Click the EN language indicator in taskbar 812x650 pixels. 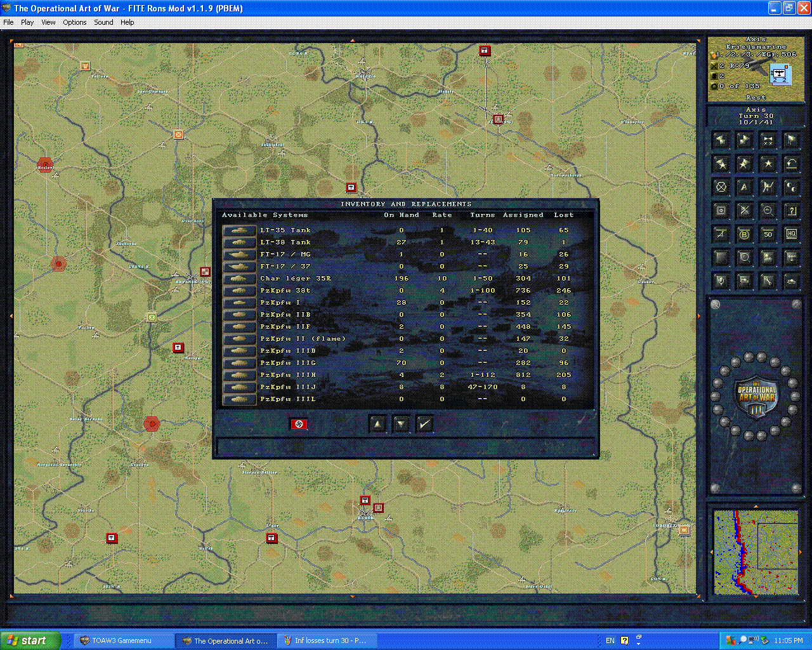tap(610, 640)
